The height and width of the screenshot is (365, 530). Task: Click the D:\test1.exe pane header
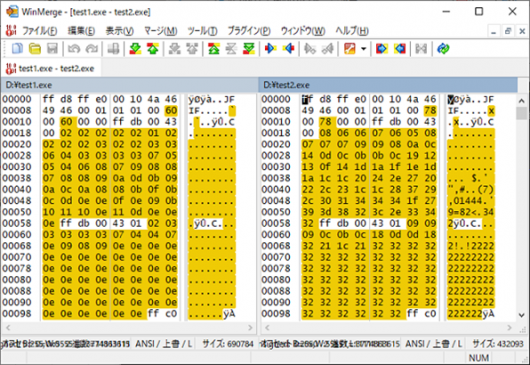(129, 85)
